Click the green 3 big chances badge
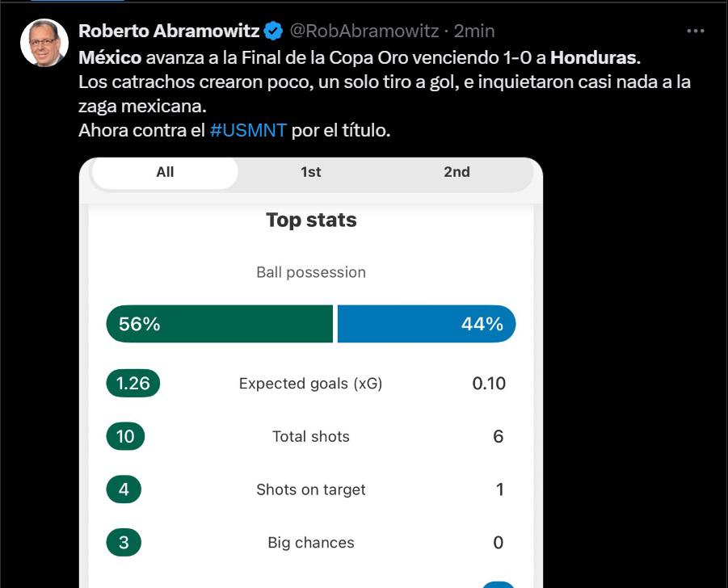 (x=124, y=543)
